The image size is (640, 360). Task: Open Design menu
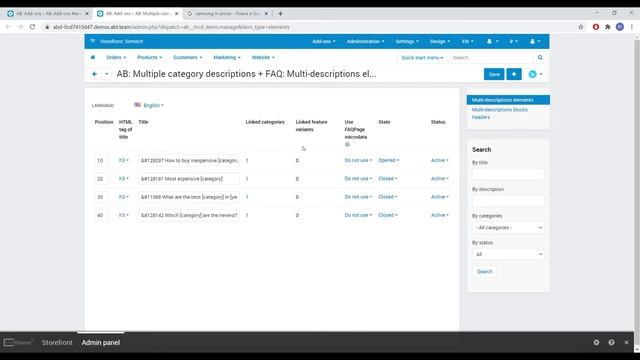pos(440,41)
